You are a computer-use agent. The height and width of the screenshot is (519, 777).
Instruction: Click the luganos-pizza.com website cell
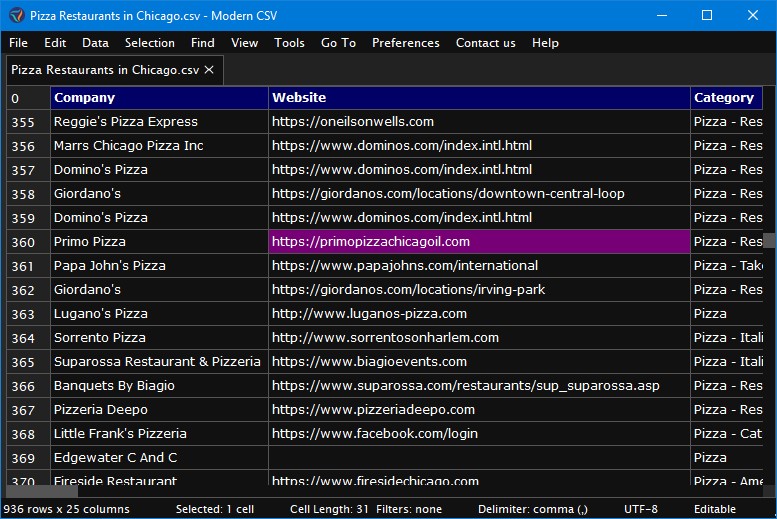(x=479, y=314)
